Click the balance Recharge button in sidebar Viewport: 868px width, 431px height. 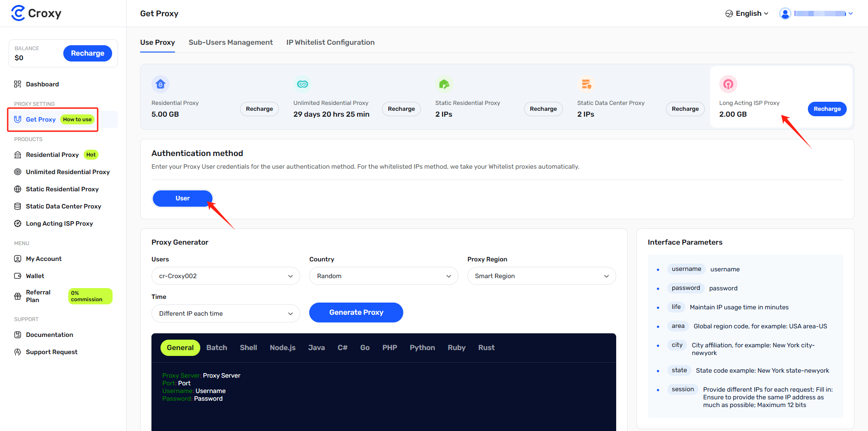pos(88,53)
